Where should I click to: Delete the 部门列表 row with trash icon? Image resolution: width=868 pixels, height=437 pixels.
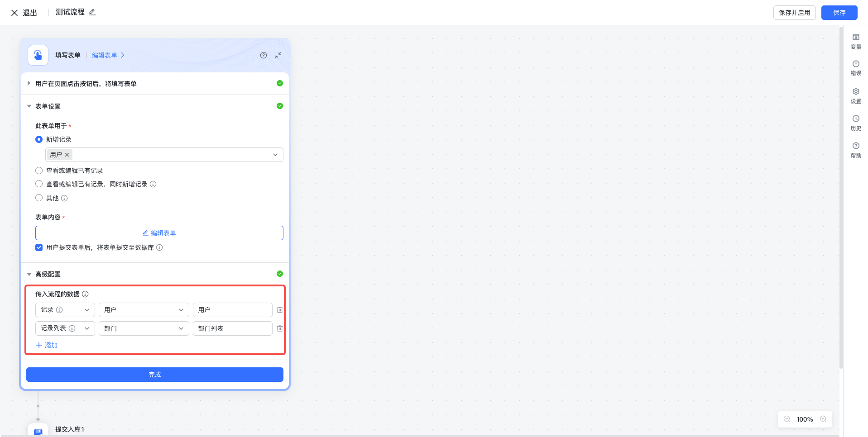[280, 328]
